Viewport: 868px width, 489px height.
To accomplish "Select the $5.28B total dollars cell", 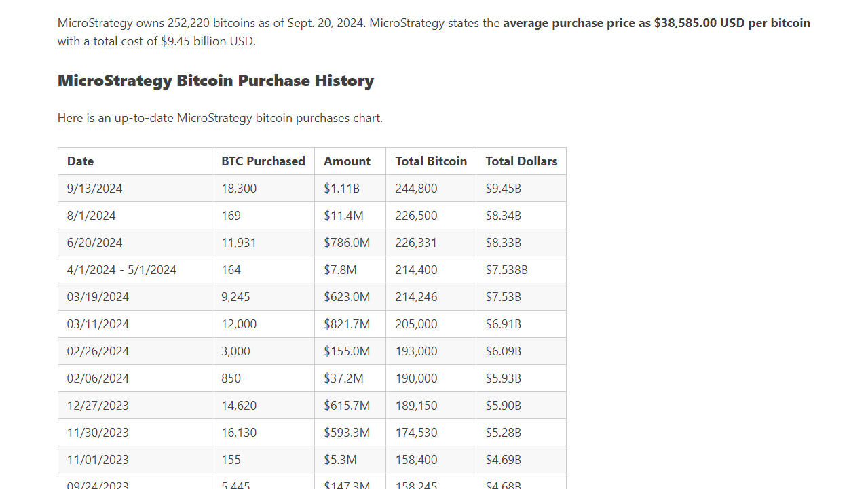I will coord(521,433).
